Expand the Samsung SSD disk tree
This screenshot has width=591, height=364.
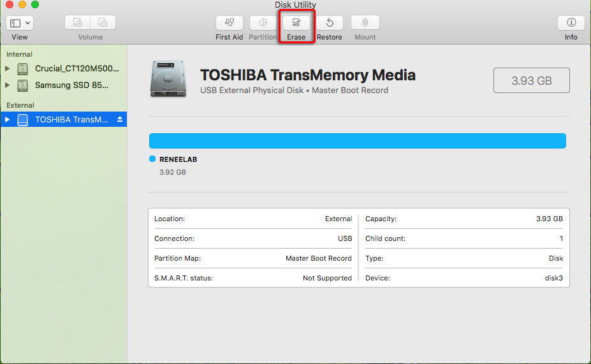click(8, 85)
